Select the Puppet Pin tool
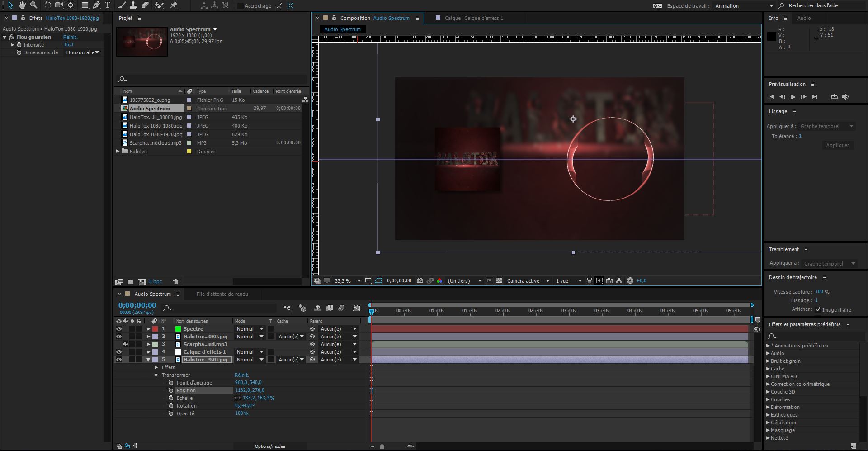Screen dimensions: 868x451 pos(174,5)
